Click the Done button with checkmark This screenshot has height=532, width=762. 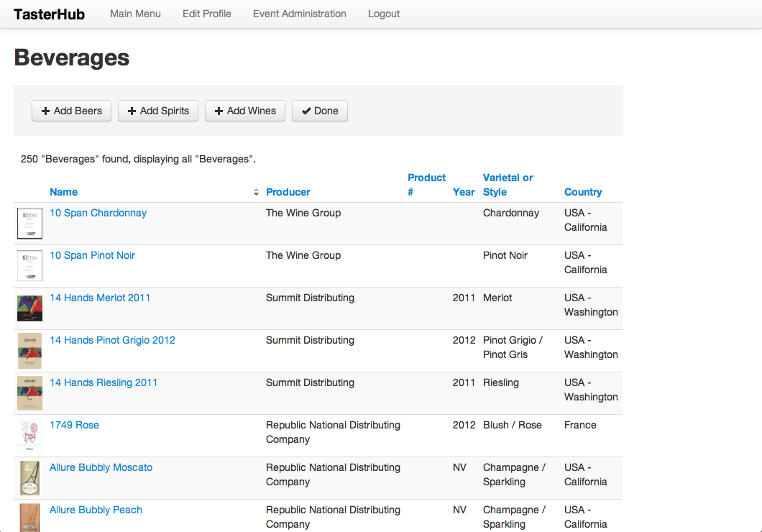[x=319, y=111]
